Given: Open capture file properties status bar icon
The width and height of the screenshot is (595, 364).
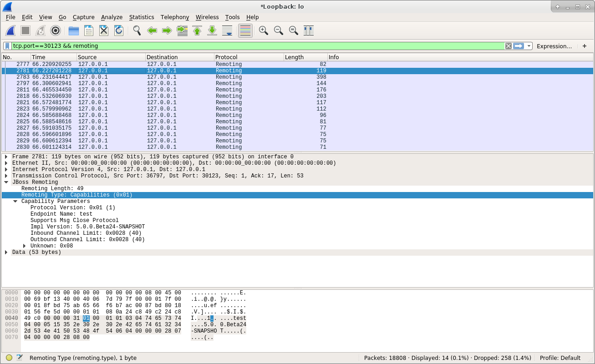Looking at the screenshot, I should click(20, 358).
